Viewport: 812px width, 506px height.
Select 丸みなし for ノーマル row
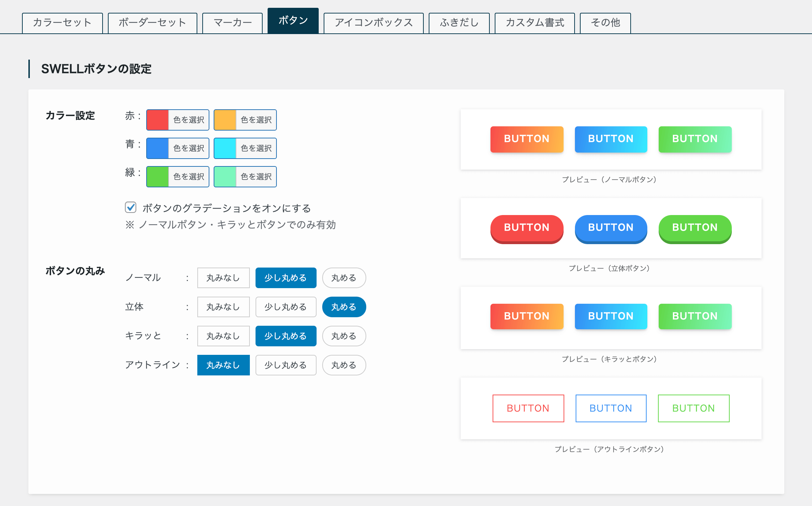point(223,278)
